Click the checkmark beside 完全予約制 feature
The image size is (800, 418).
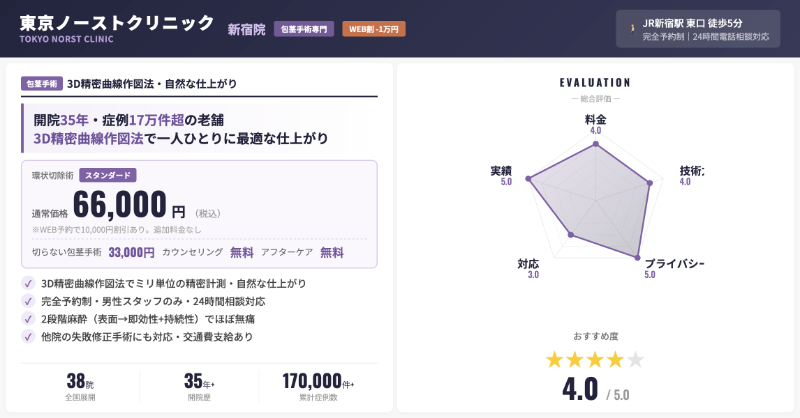click(28, 301)
